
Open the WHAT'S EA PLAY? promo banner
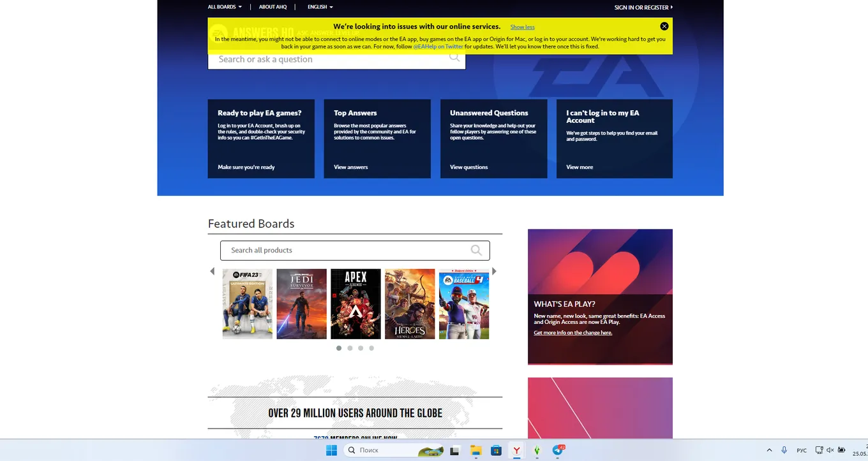(600, 296)
